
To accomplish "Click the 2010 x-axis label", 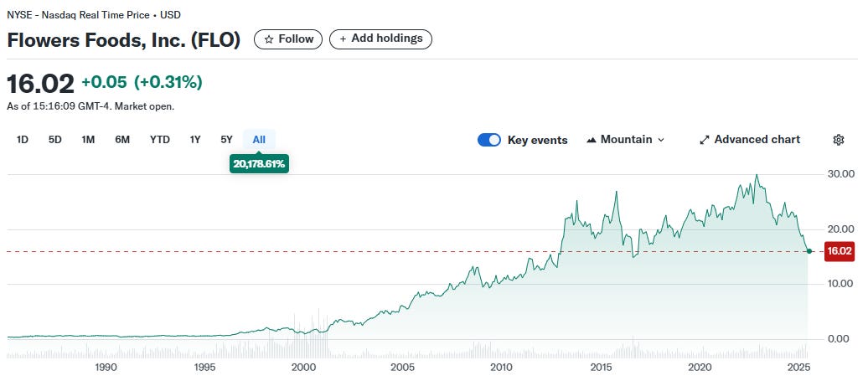I will click(x=502, y=367).
